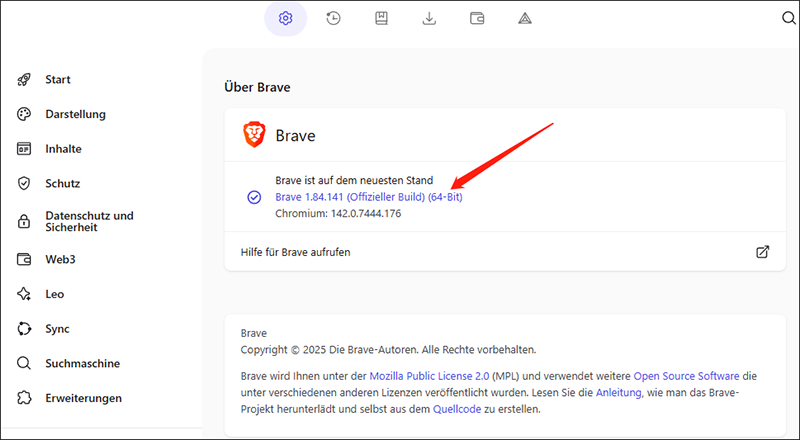Open the Darstellung settings section

76,114
